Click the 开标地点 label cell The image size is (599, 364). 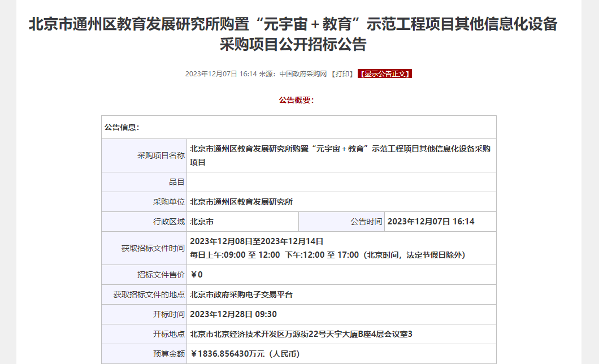(145, 335)
